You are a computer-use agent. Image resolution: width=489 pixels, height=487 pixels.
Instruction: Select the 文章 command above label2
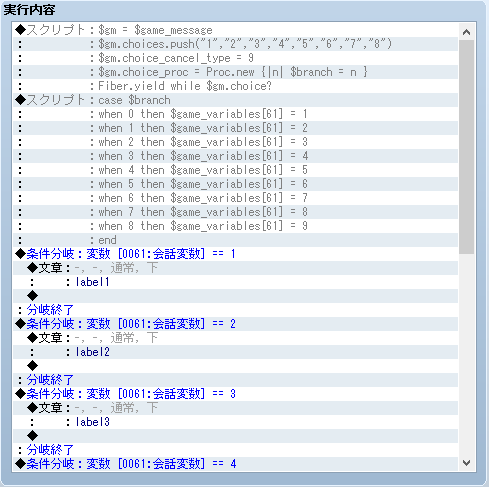236,338
